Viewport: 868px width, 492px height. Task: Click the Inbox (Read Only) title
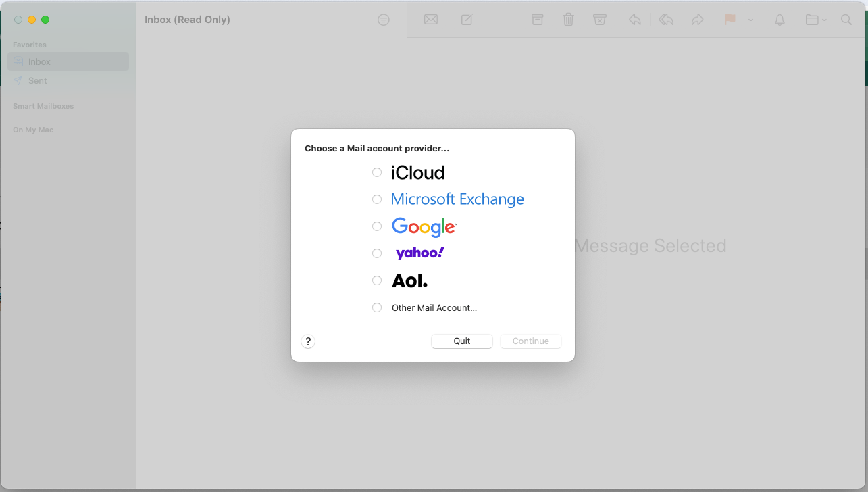[x=187, y=20]
